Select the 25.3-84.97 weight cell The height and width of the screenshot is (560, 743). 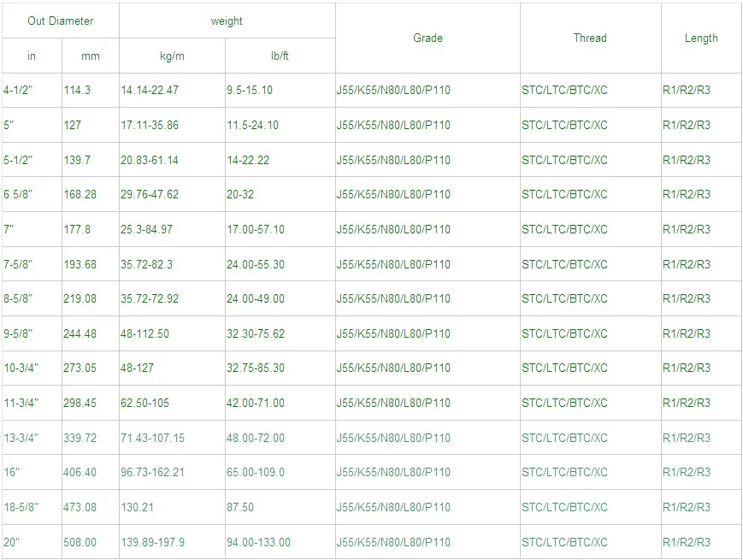tap(146, 229)
